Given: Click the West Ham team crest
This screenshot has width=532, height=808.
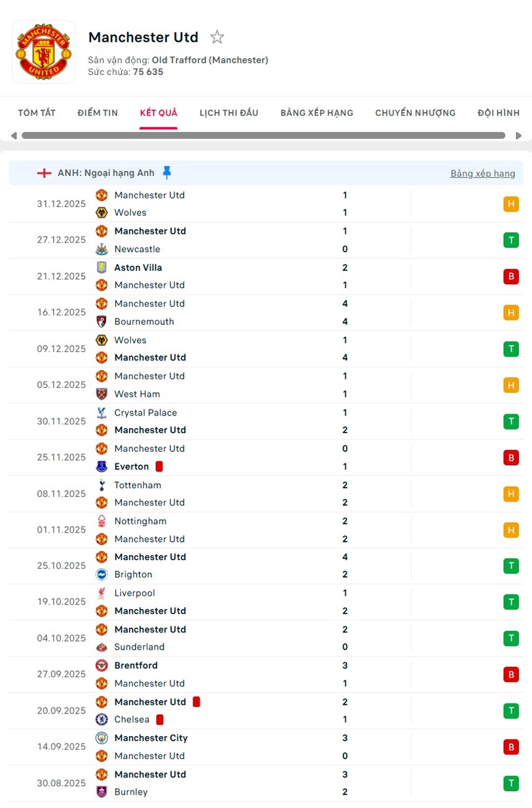Looking at the screenshot, I should 101,394.
